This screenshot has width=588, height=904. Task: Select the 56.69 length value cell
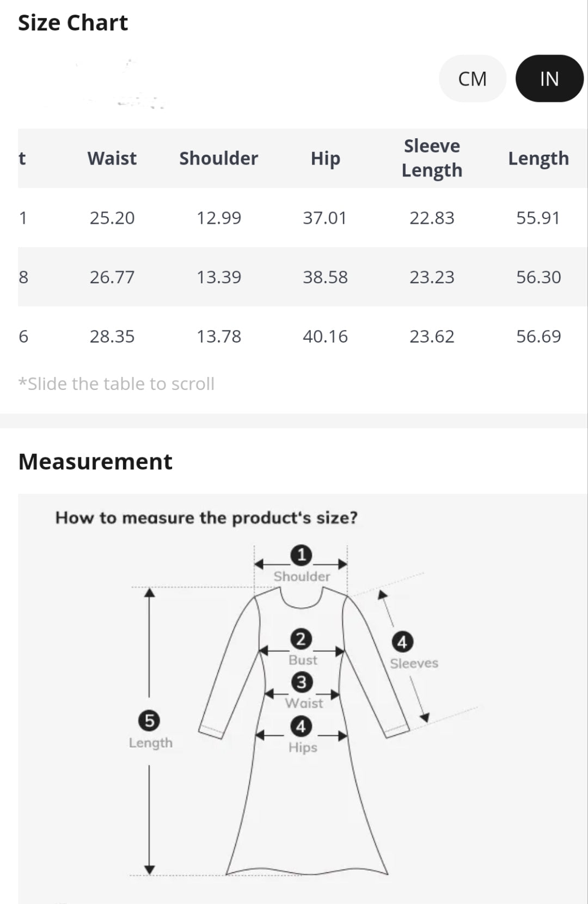[538, 337]
